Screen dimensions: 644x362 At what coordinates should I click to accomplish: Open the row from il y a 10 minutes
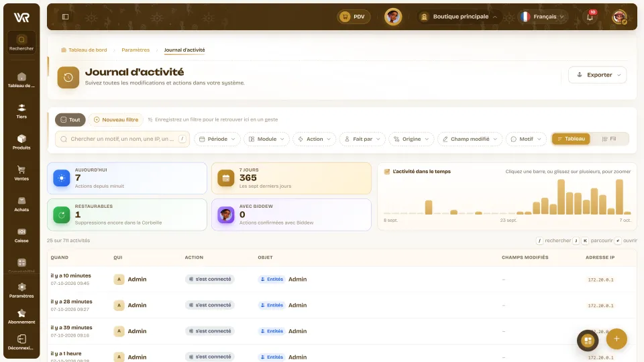coord(341,279)
